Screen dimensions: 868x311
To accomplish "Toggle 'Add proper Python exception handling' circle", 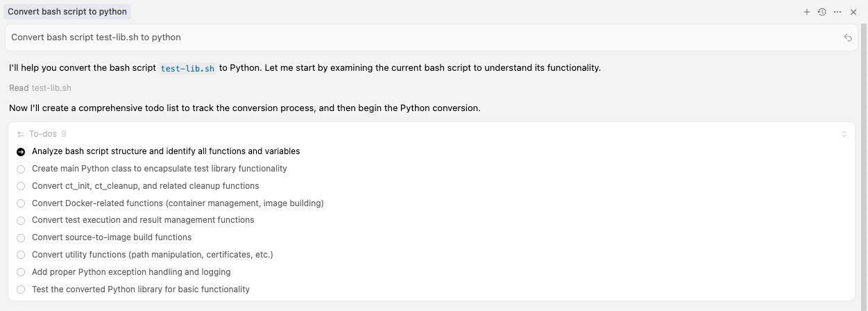I will click(21, 272).
